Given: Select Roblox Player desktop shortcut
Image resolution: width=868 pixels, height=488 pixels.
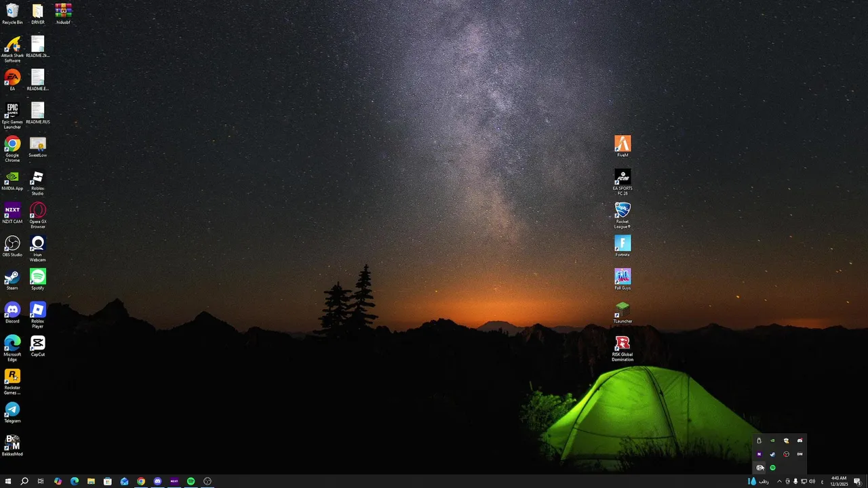Looking at the screenshot, I should pos(38,314).
